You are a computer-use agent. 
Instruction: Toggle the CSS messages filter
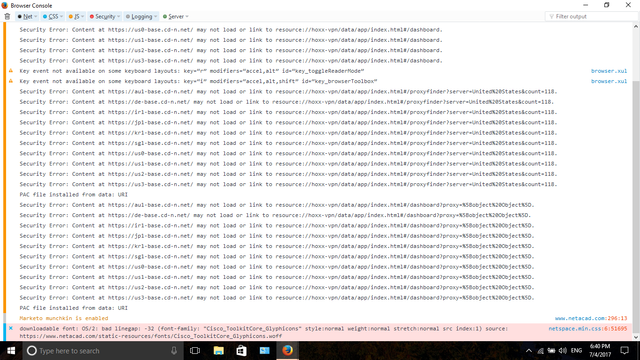51,16
